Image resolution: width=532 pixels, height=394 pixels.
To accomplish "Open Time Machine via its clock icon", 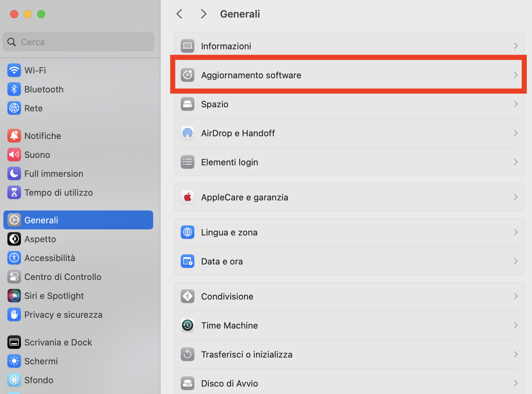I will [x=187, y=325].
